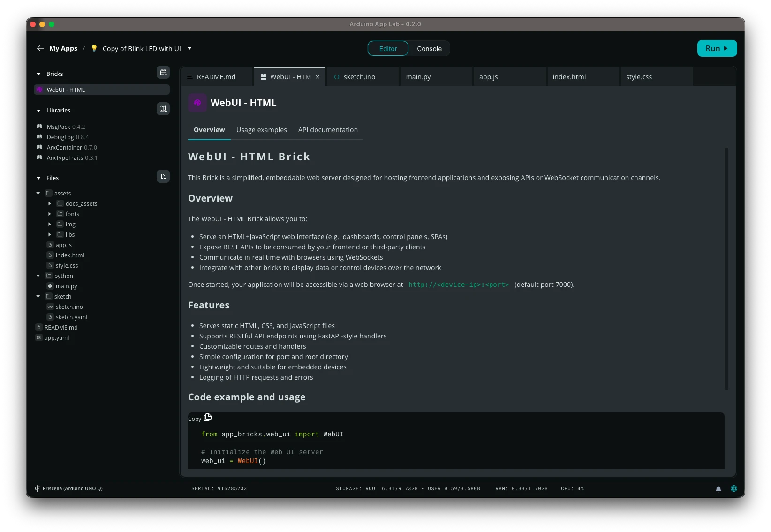Click the add library icon beside Libraries
771x532 pixels.
[x=163, y=109]
